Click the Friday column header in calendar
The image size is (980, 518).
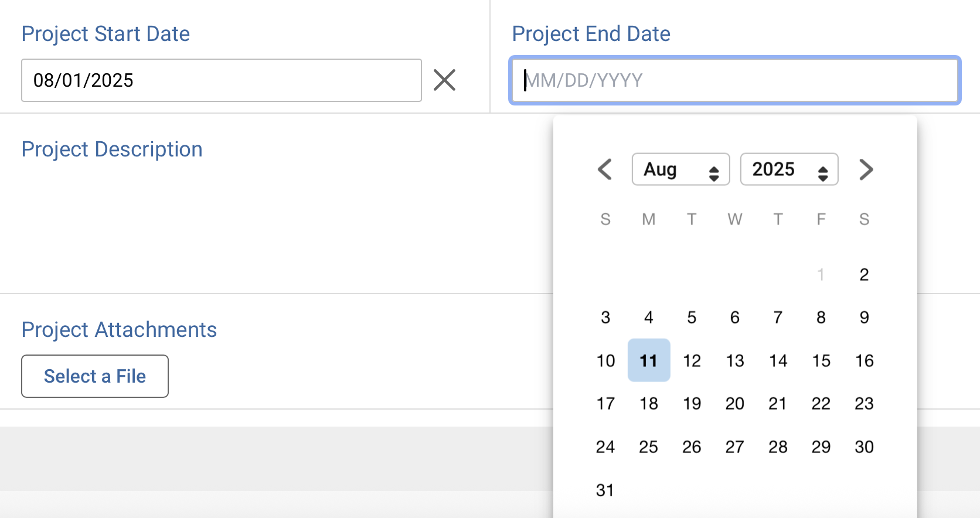point(821,219)
